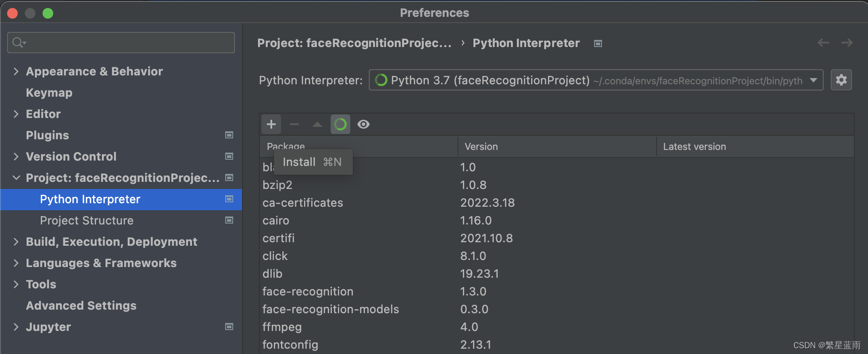Click the forward navigation arrow
This screenshot has height=354, width=868.
[847, 43]
